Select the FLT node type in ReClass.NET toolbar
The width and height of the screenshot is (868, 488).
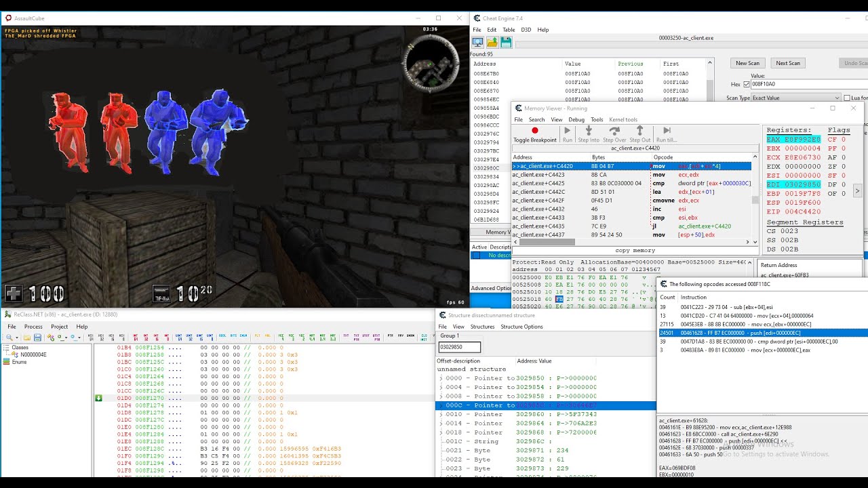point(257,335)
